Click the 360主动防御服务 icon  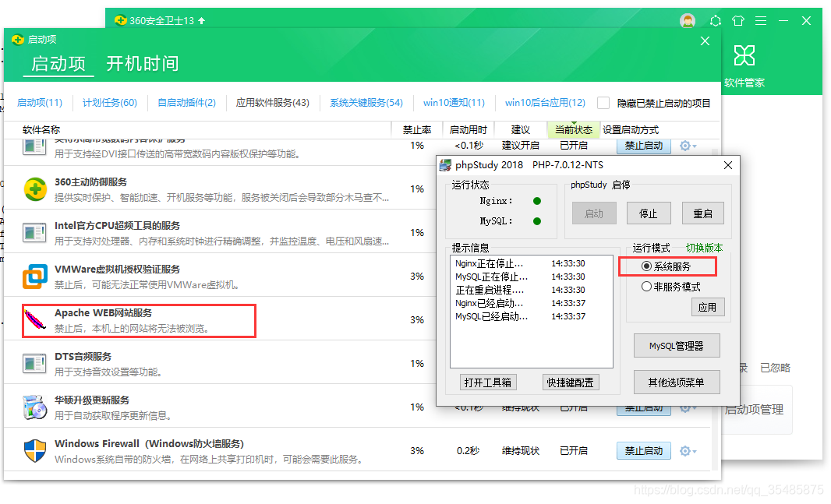pyautogui.click(x=35, y=189)
